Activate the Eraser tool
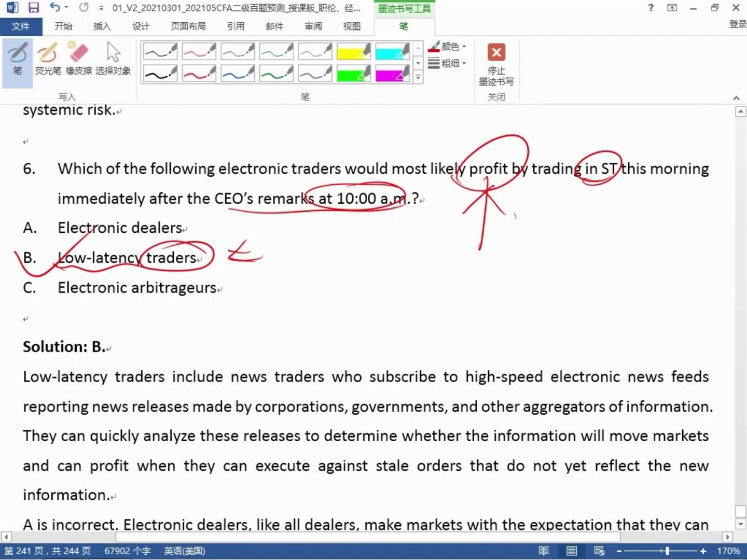The height and width of the screenshot is (560, 747). (x=79, y=59)
